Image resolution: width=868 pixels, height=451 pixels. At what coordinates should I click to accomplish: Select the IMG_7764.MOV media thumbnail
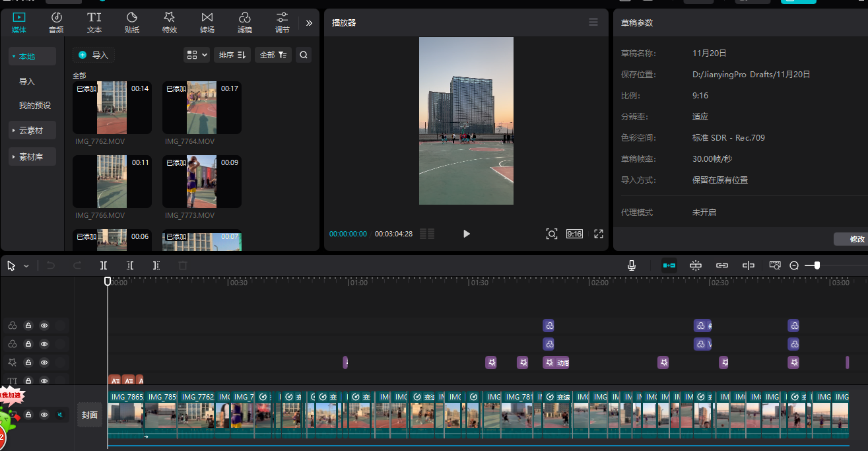pyautogui.click(x=201, y=108)
